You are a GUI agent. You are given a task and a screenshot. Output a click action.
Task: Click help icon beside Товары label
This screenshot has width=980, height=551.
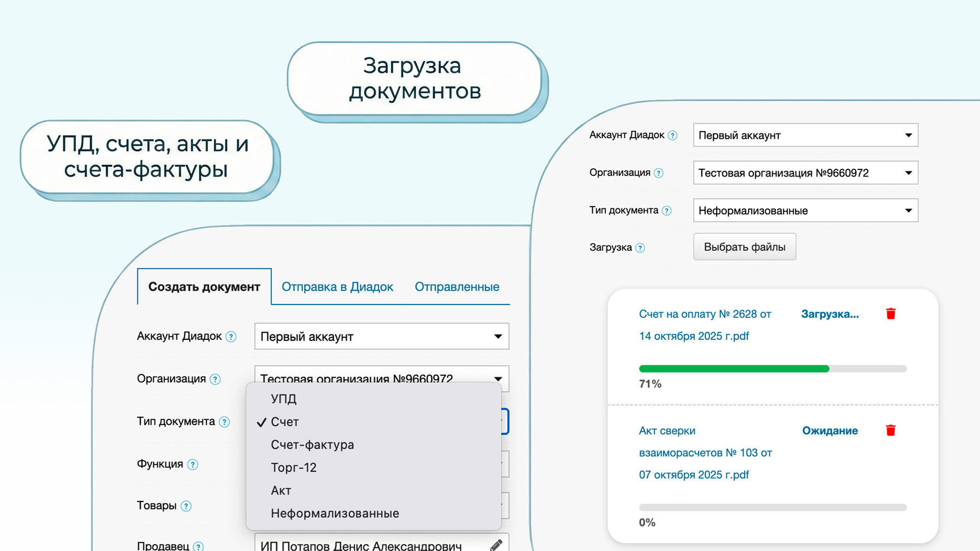point(186,506)
